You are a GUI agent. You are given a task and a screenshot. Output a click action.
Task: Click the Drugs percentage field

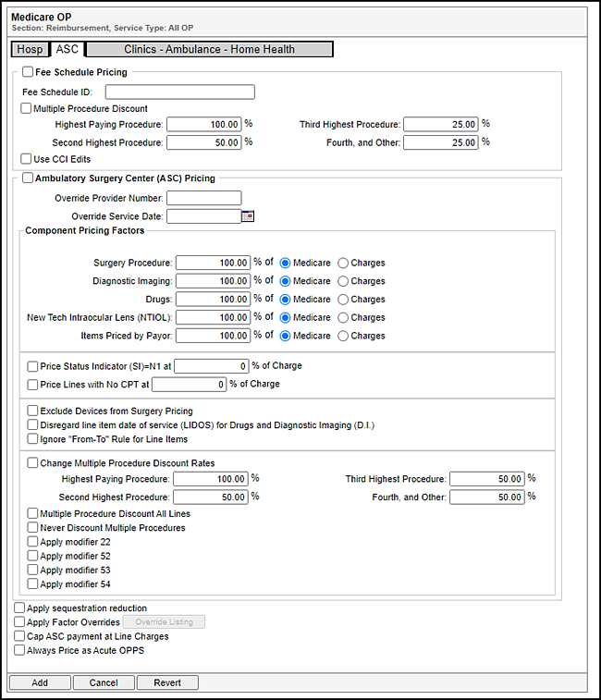213,300
